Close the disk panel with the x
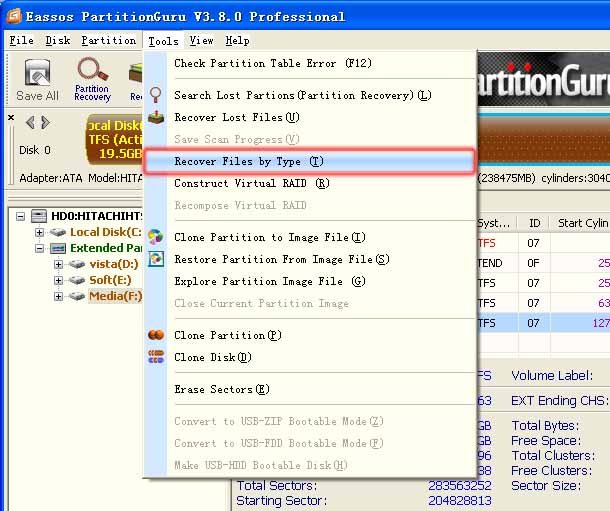610x511 pixels. point(11,117)
